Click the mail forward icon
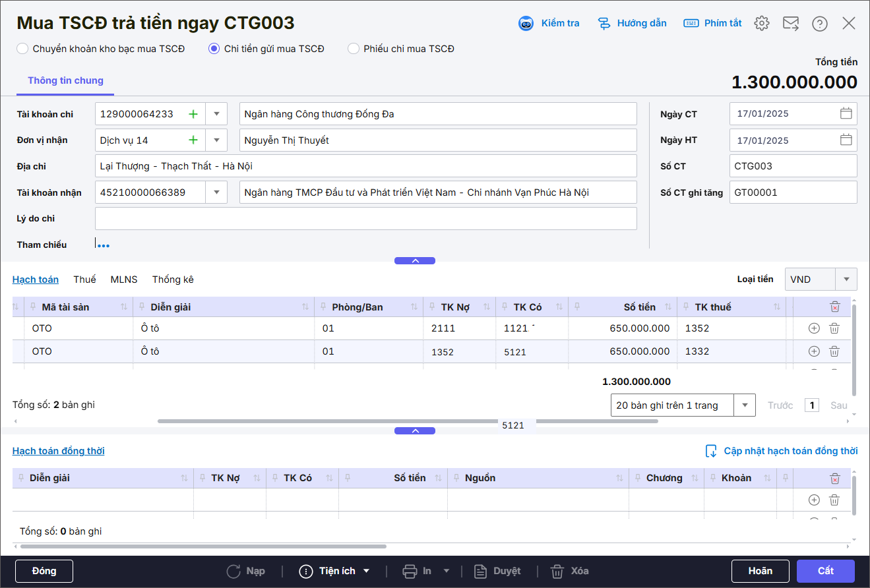This screenshot has width=870, height=588. tap(791, 23)
